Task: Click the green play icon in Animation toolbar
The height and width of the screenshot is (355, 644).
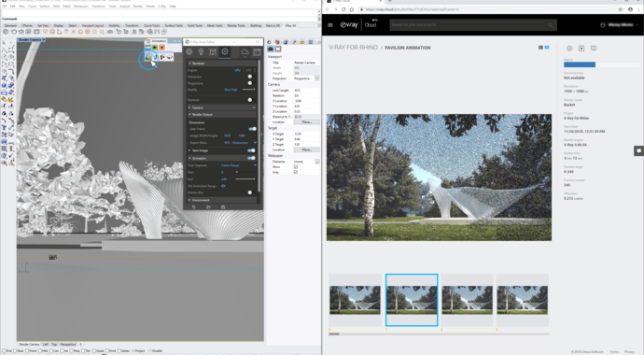Action: pos(155,48)
